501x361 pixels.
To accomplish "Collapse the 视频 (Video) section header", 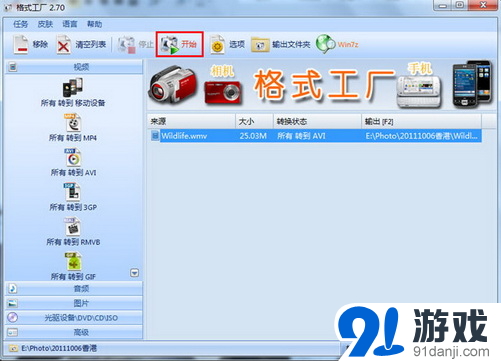I will coord(74,67).
